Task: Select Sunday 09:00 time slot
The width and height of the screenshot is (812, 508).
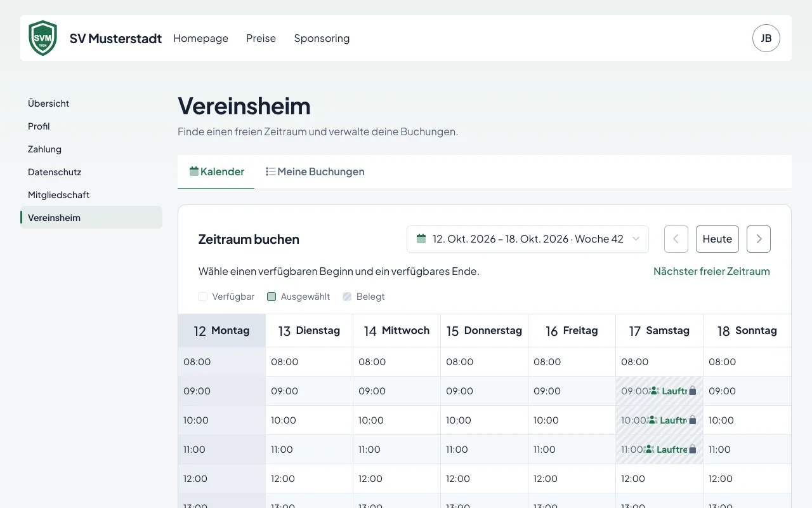Action: pyautogui.click(x=747, y=391)
